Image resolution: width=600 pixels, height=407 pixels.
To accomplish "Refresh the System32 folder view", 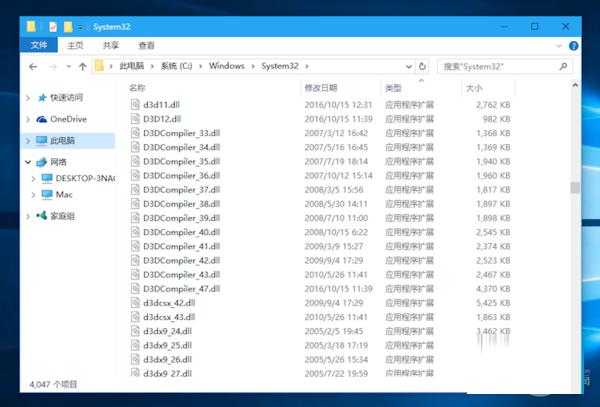I will click(x=422, y=66).
